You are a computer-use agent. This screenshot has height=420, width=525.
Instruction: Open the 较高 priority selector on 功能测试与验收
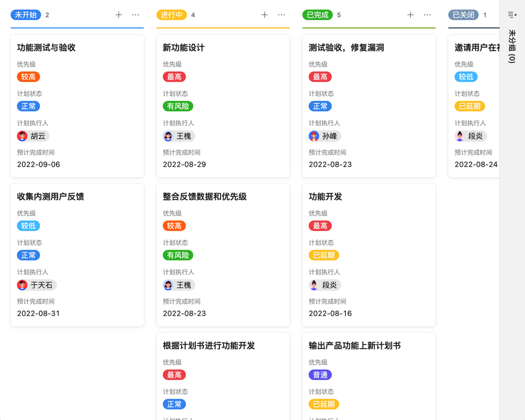coord(28,77)
